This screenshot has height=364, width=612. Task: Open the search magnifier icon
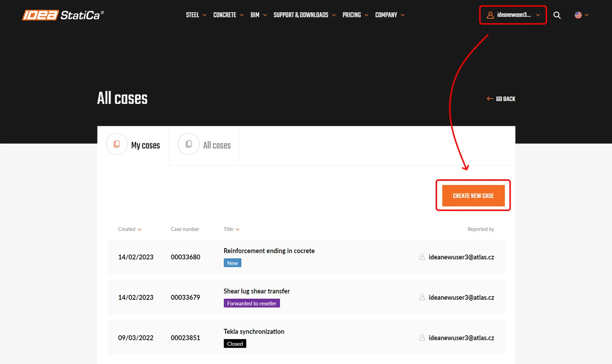(557, 15)
